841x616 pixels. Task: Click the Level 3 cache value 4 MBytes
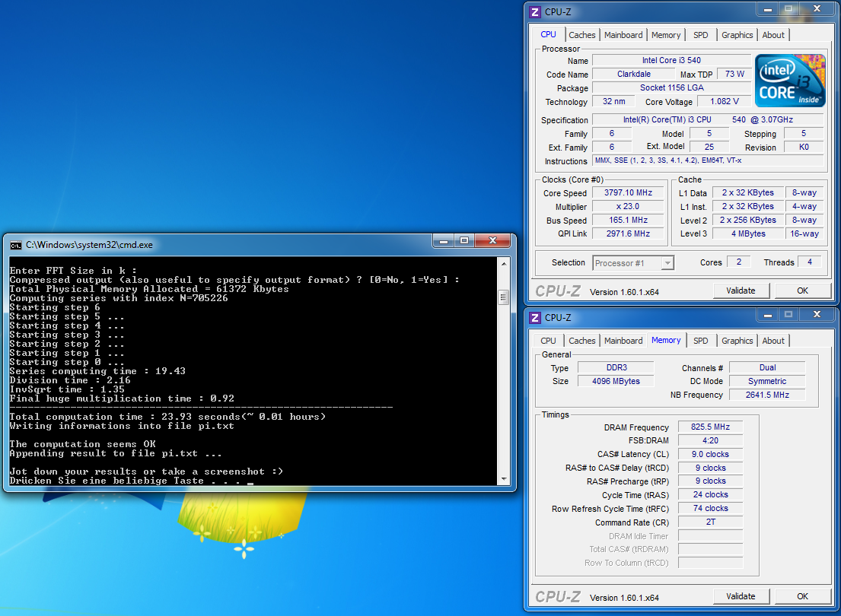click(x=748, y=233)
